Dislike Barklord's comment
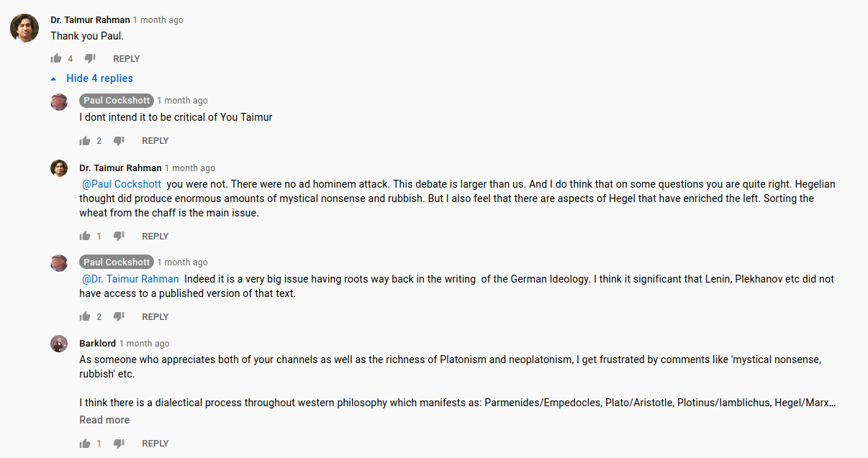The image size is (868, 458). (119, 444)
